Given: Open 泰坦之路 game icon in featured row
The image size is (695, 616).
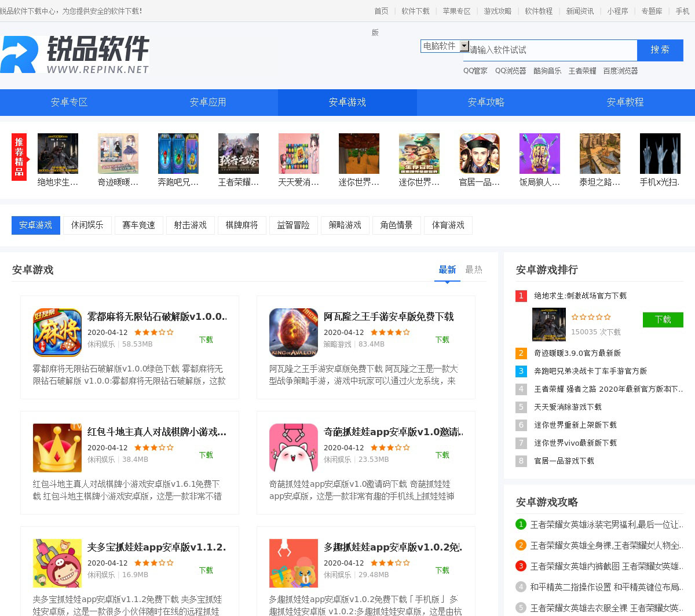Looking at the screenshot, I should (x=600, y=154).
